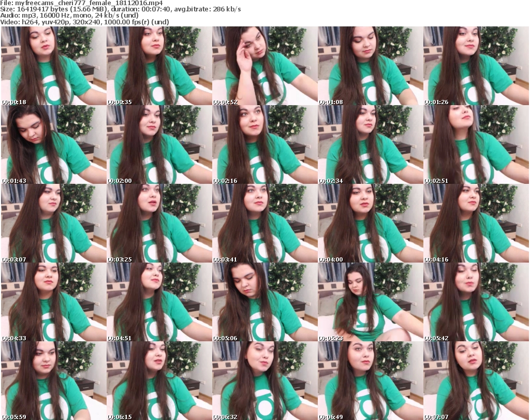Click the frame at 00:01:08
The width and height of the screenshot is (530, 420).
[371, 66]
